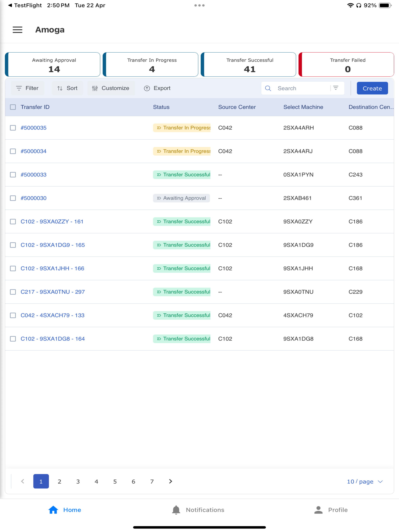Click the Transfer ID column header
This screenshot has height=532, width=399.
tap(35, 107)
